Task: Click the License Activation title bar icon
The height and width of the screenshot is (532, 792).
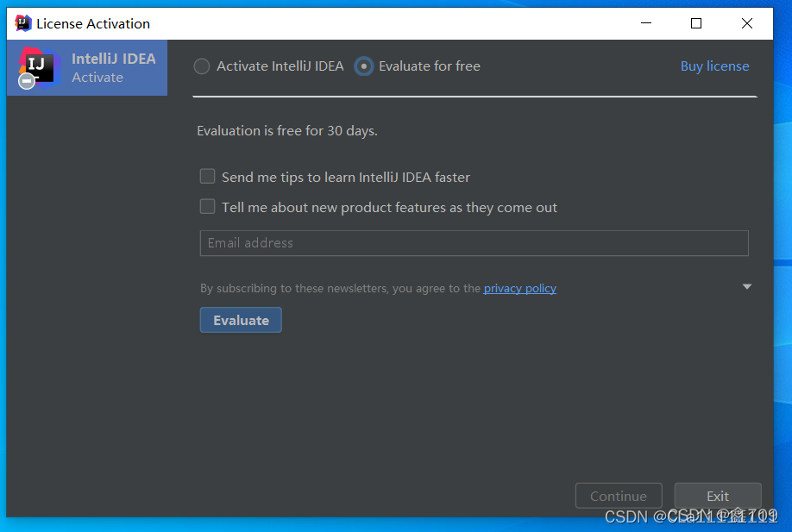Action: tap(23, 23)
